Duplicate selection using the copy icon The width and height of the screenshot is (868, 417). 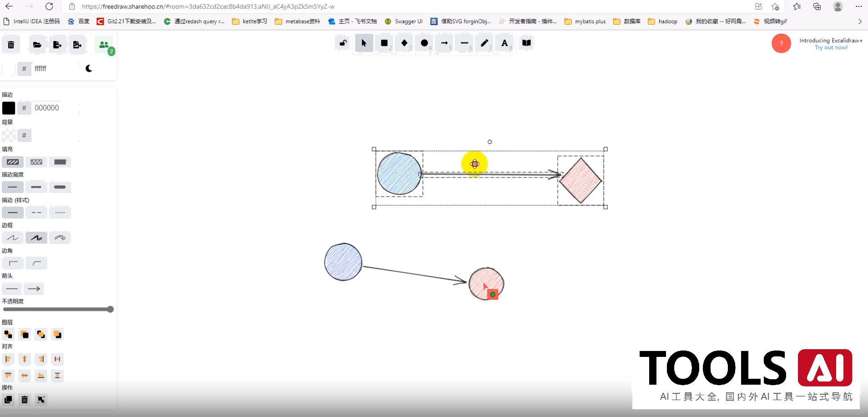pos(8,400)
